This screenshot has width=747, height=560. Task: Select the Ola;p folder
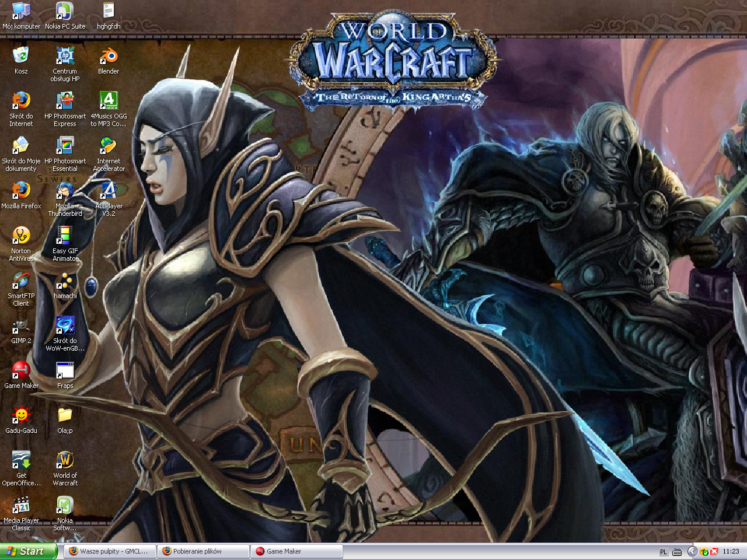(x=65, y=416)
